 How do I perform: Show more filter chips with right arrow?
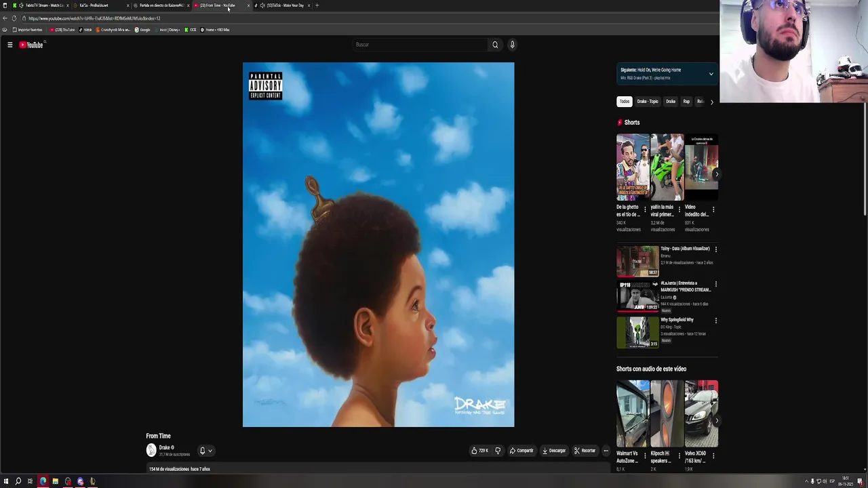pyautogui.click(x=712, y=102)
